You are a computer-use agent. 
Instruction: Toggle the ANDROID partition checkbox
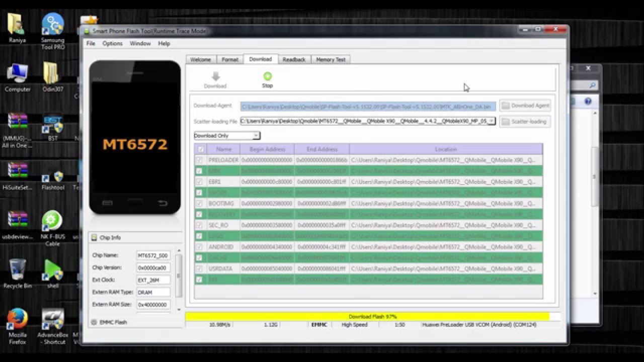tap(199, 247)
